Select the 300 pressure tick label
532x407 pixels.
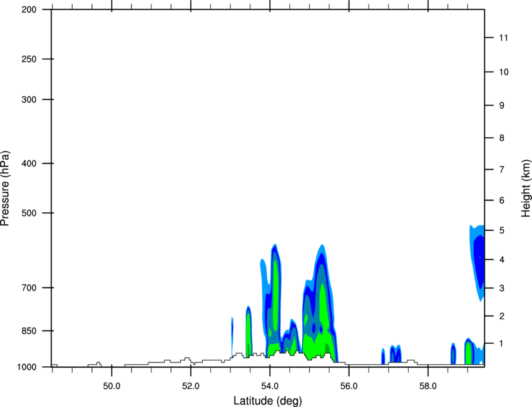29,100
